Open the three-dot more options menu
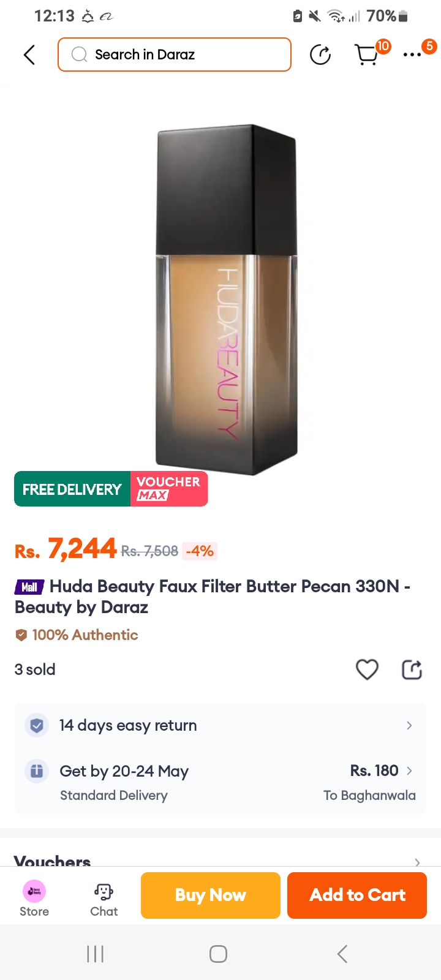 click(412, 55)
